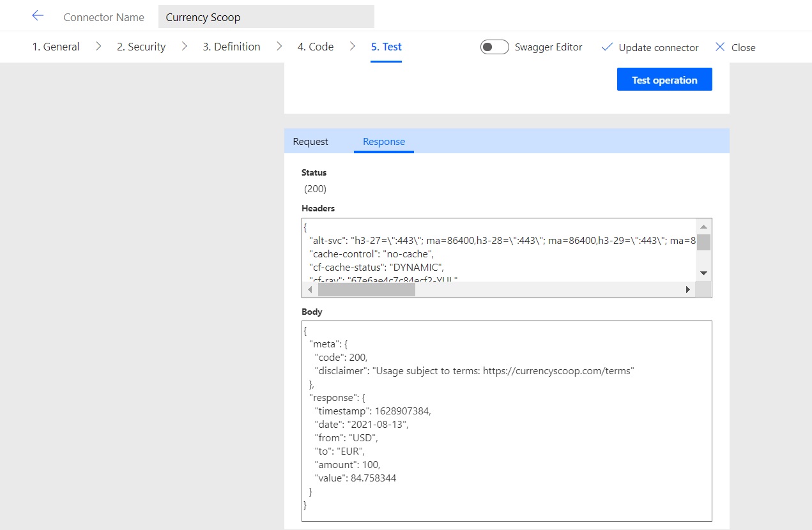812x530 pixels.
Task: Select the 5. Test step
Action: (x=386, y=47)
